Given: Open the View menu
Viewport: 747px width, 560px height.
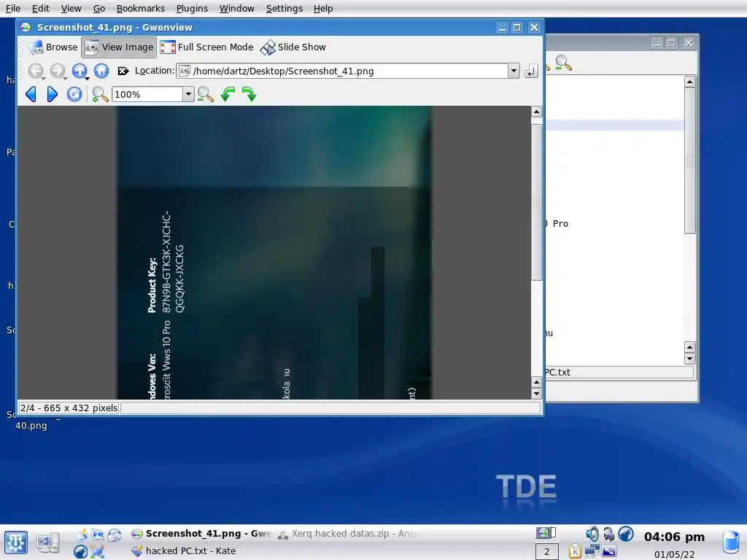Looking at the screenshot, I should click(x=71, y=9).
